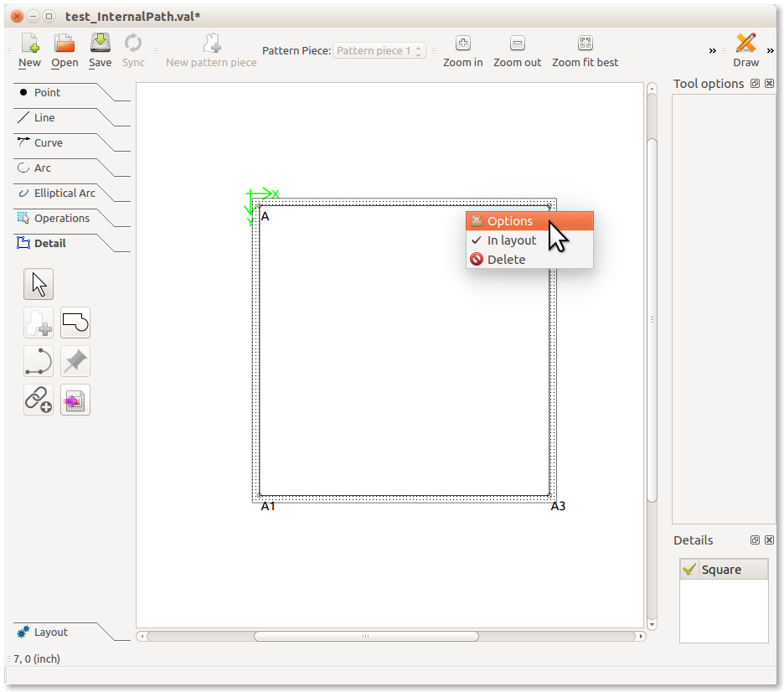Click the vertical scrollbar up arrow

(x=652, y=89)
